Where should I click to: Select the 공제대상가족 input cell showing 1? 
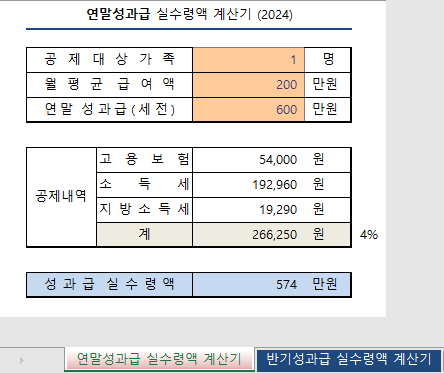[x=248, y=60]
